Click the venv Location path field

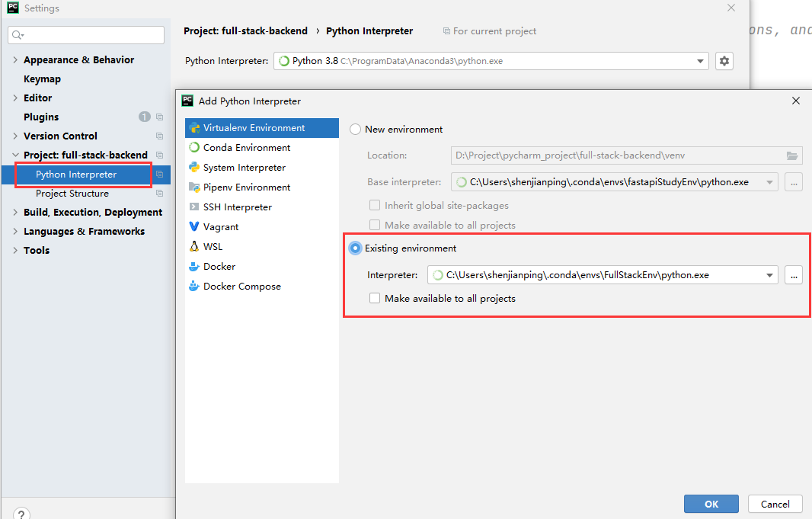coord(626,155)
